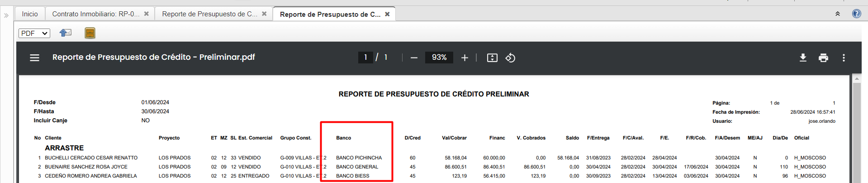This screenshot has width=868, height=183.
Task: Click the zoom in plus button
Action: [465, 58]
